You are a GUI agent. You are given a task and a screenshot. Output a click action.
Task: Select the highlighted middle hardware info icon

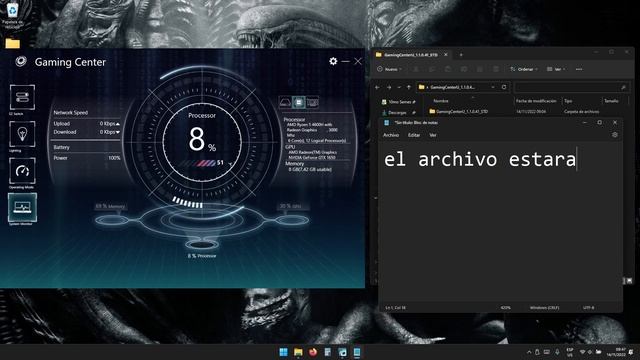pyautogui.click(x=299, y=102)
